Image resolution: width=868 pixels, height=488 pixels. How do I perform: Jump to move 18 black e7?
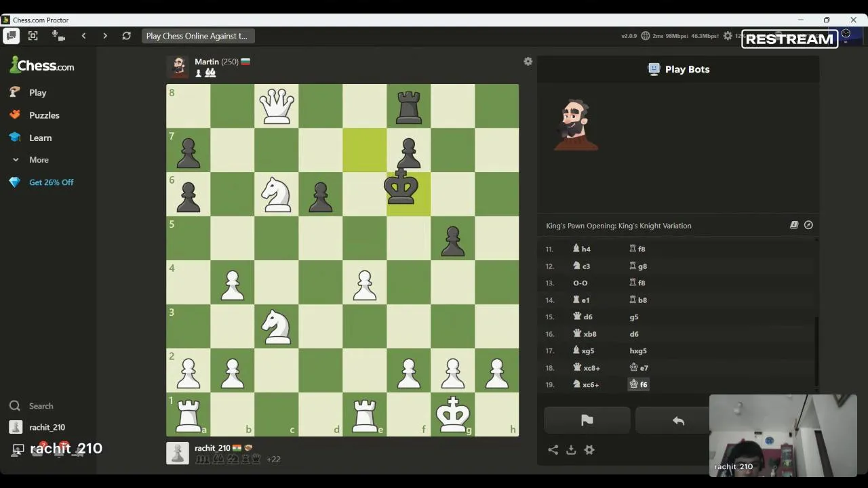(639, 367)
